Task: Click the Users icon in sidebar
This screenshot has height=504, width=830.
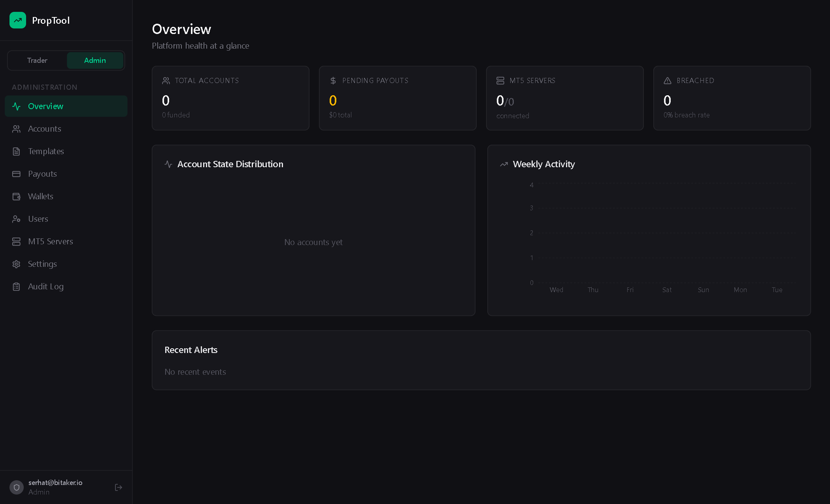Action: 16,219
